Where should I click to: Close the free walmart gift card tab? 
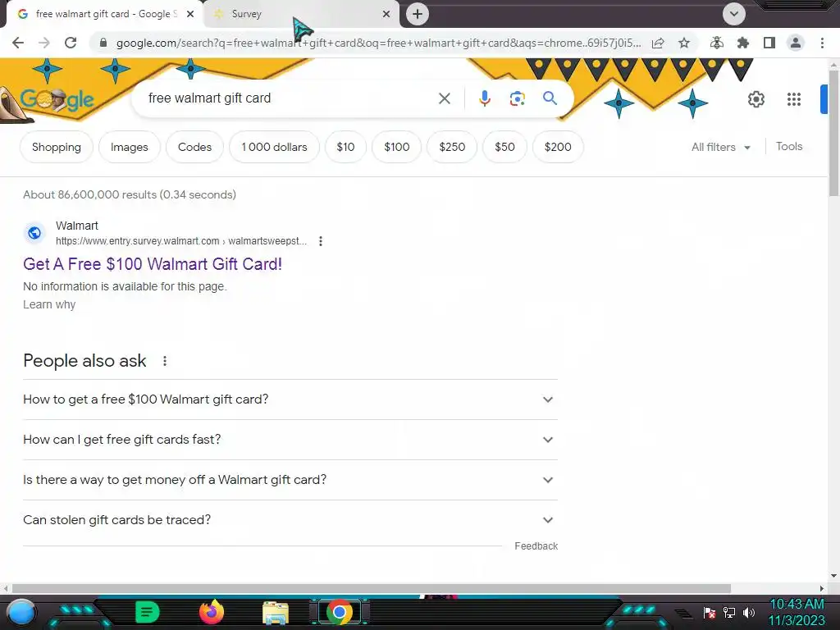click(190, 14)
